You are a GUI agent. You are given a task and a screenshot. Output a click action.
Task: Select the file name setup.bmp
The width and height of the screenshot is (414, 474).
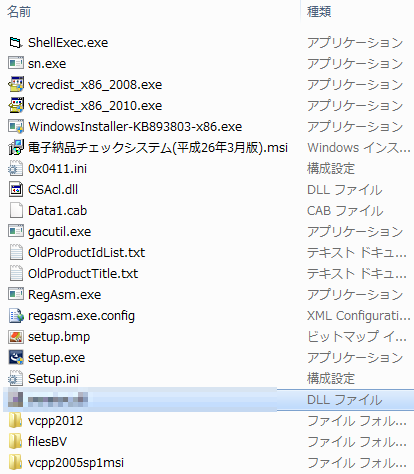coord(59,337)
